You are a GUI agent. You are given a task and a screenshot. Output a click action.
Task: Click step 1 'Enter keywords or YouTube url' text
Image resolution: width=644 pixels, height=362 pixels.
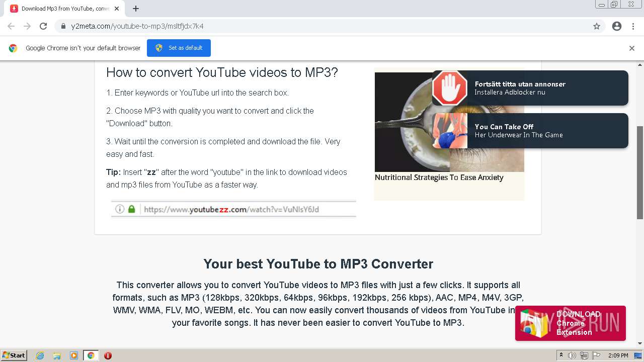197,93
